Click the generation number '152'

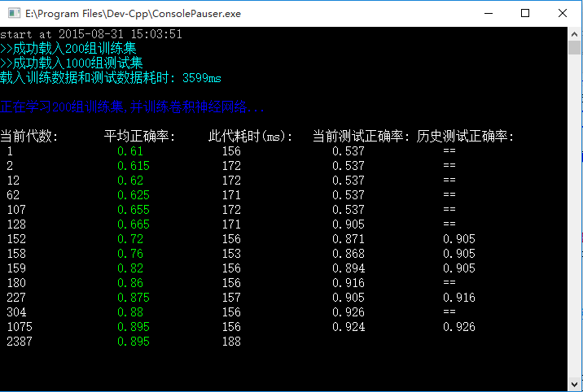pyautogui.click(x=16, y=238)
